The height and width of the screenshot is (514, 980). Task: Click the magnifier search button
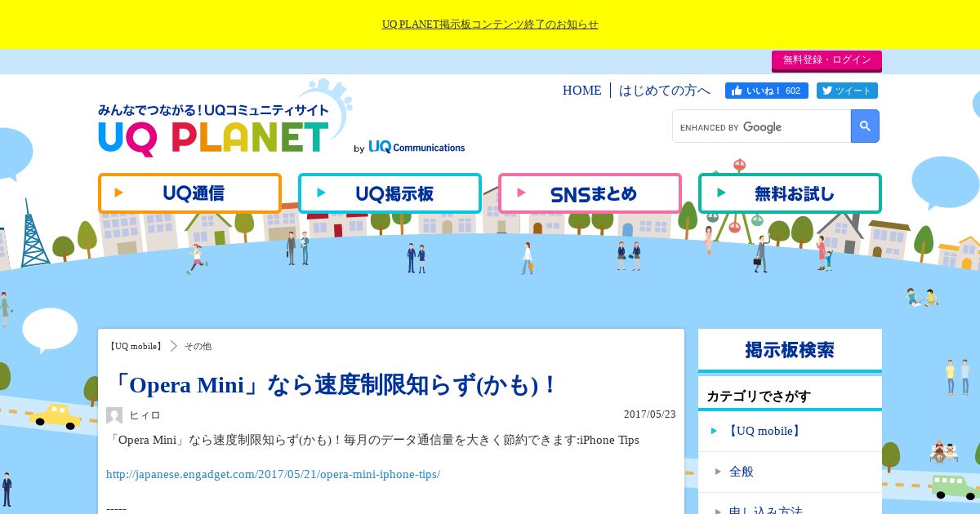865,126
